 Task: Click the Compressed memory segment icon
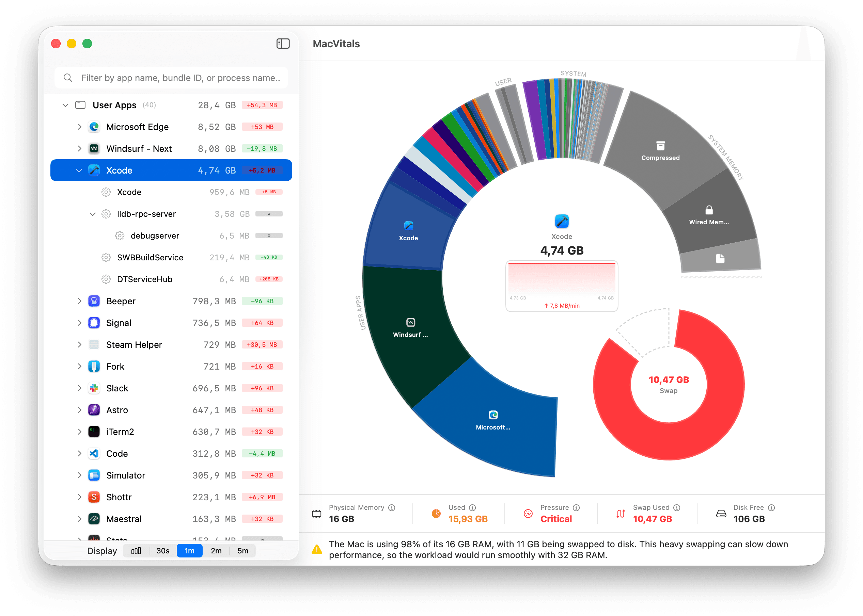click(660, 146)
